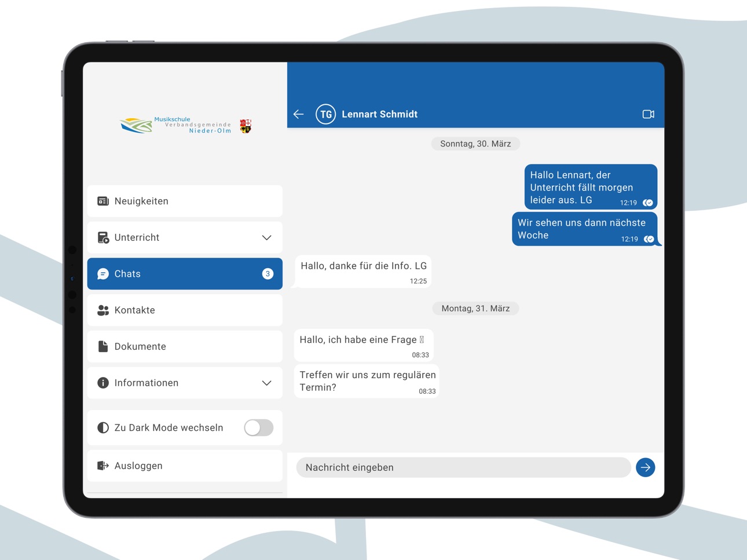Screen dimensions: 747x560
Task: Click the 'Zu Dark Mode wechseln' label
Action: (x=169, y=427)
